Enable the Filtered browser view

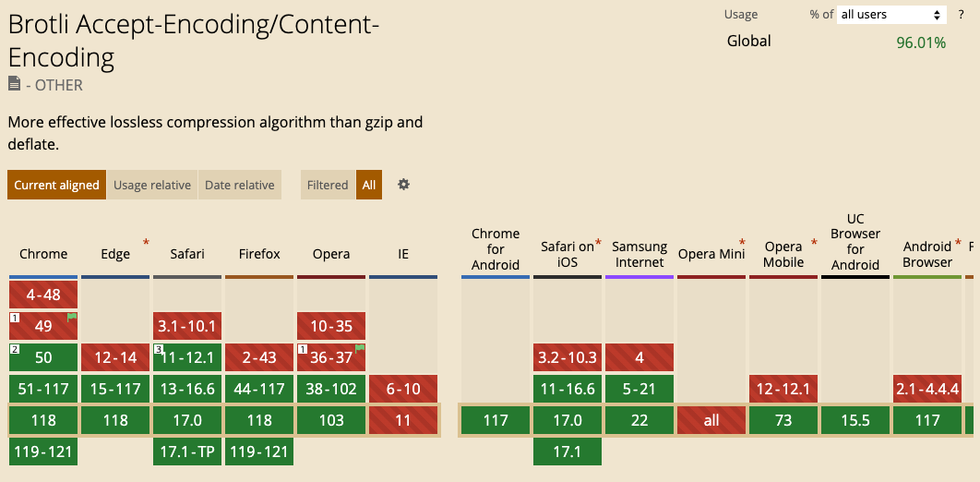[x=328, y=185]
